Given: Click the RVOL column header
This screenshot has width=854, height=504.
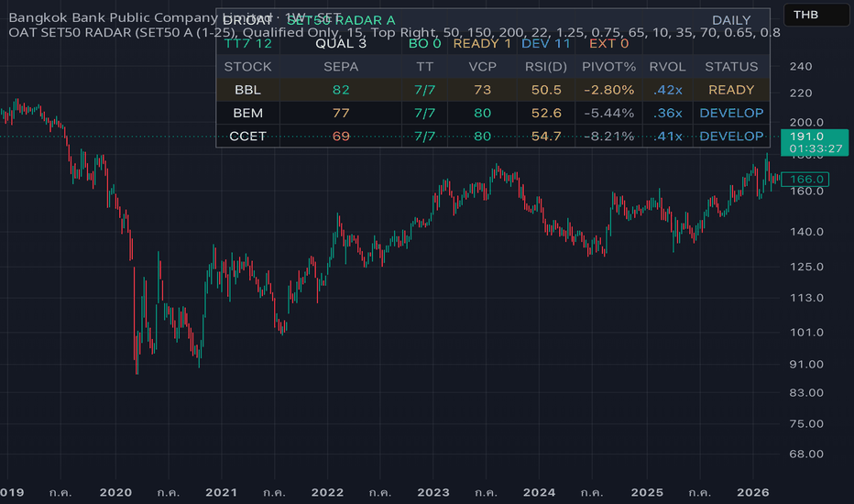Looking at the screenshot, I should tap(667, 67).
